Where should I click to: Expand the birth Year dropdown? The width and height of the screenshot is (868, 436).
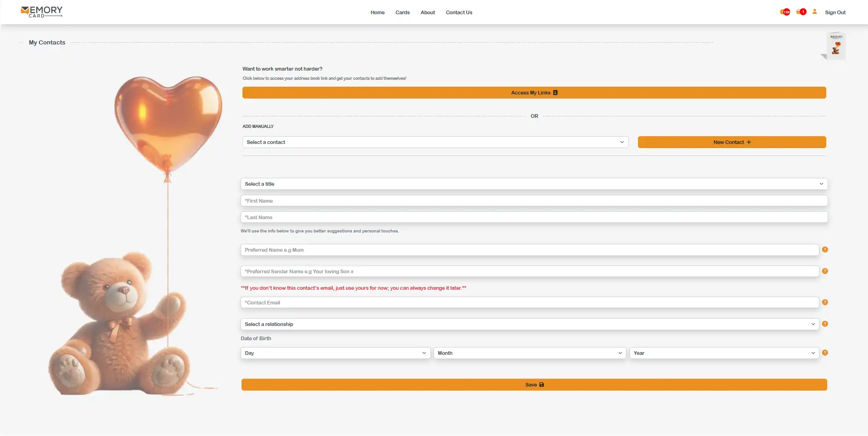point(724,353)
